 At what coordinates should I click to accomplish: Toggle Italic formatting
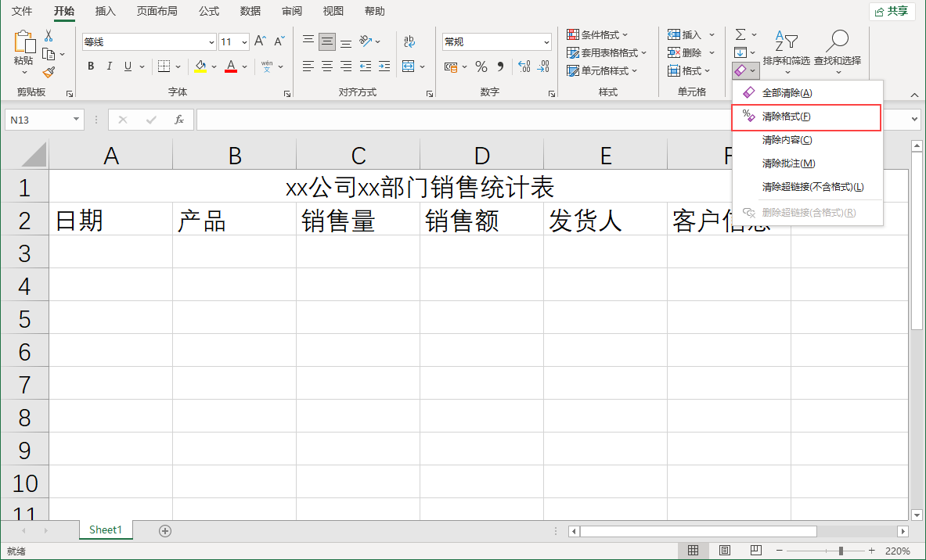(x=110, y=66)
